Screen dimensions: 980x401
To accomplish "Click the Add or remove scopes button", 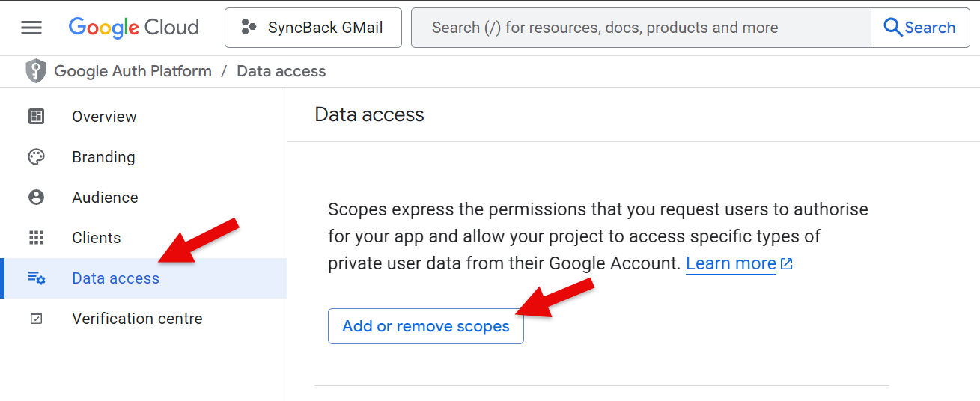I will tap(425, 326).
